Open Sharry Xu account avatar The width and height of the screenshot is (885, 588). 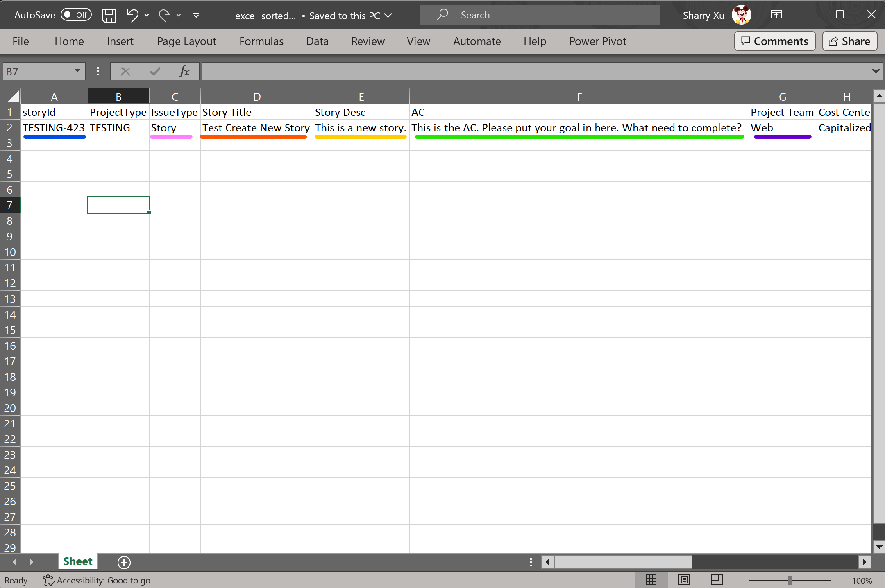[x=741, y=15]
